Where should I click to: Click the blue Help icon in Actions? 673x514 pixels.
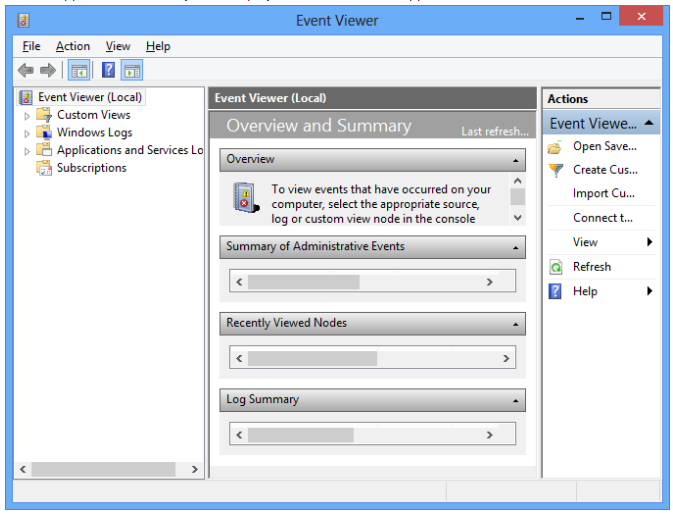[x=555, y=291]
